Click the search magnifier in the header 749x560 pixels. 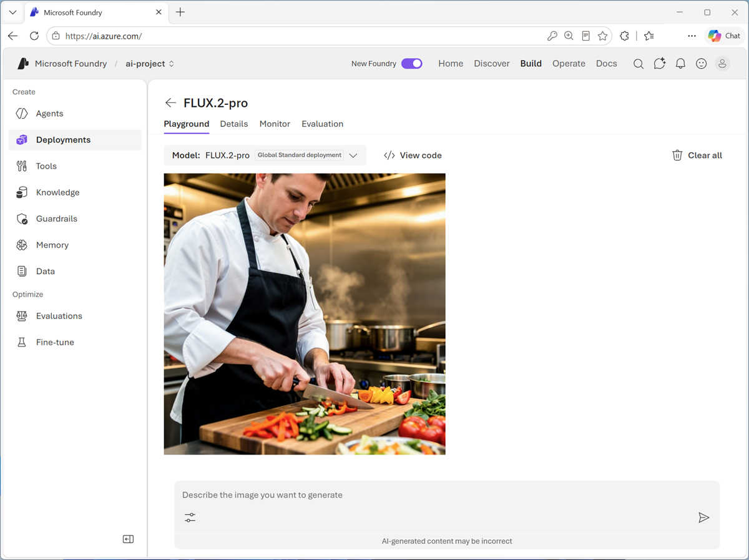[x=639, y=64]
